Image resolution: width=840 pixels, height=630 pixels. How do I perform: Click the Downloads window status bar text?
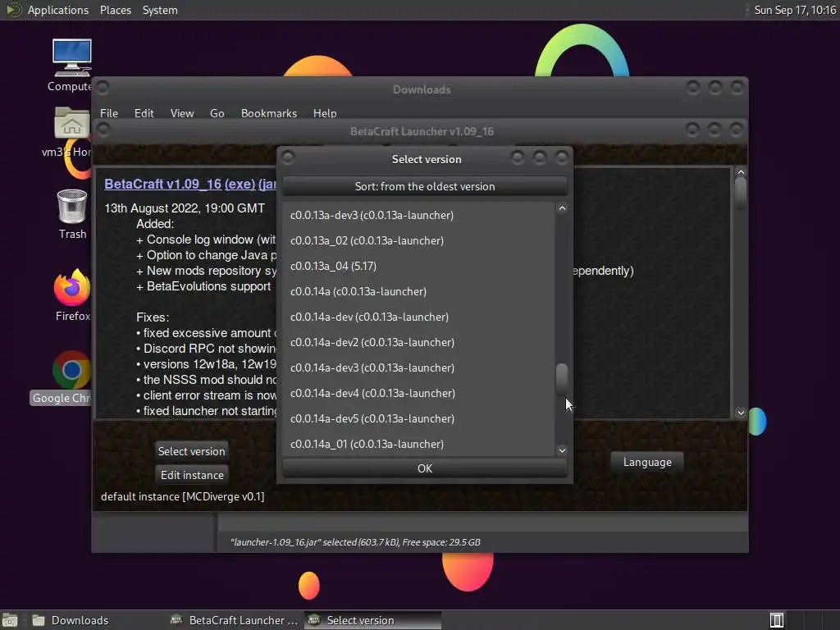[x=355, y=542]
